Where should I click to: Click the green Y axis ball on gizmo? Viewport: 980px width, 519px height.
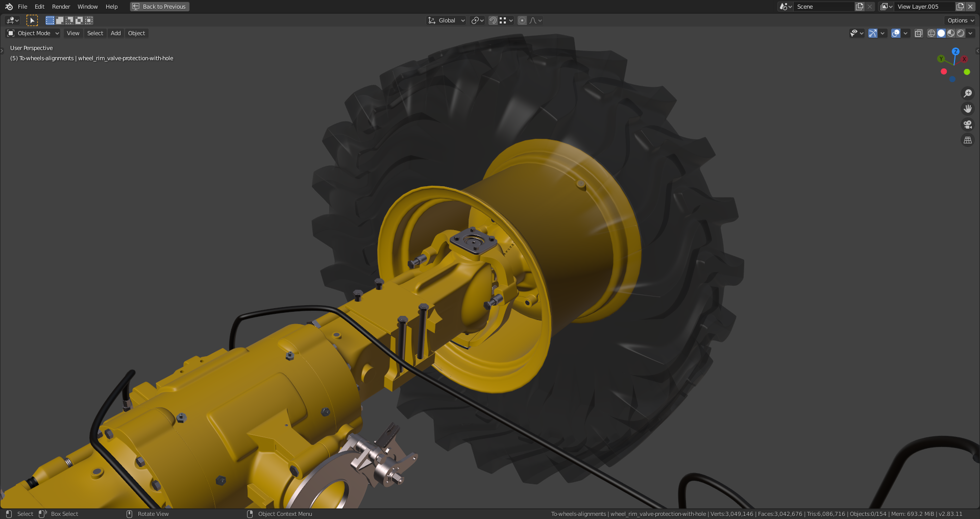point(941,59)
